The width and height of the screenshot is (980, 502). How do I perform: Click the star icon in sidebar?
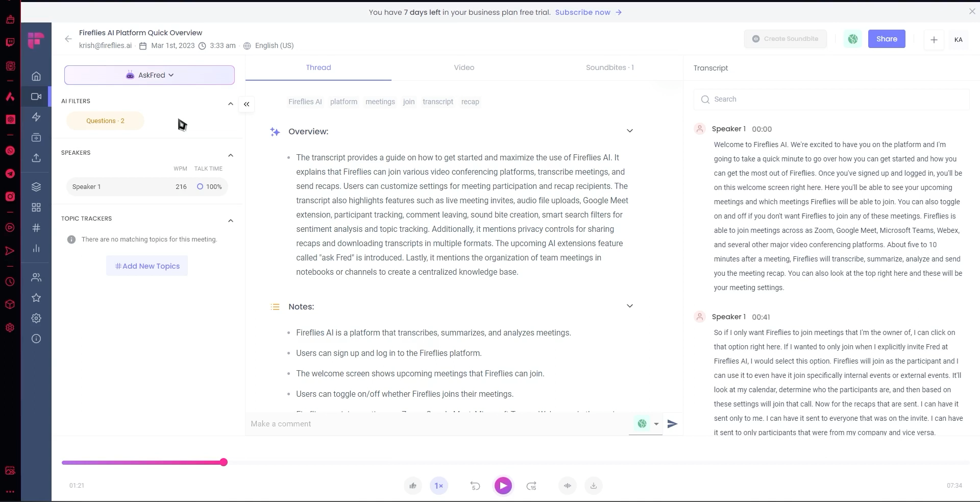(36, 298)
